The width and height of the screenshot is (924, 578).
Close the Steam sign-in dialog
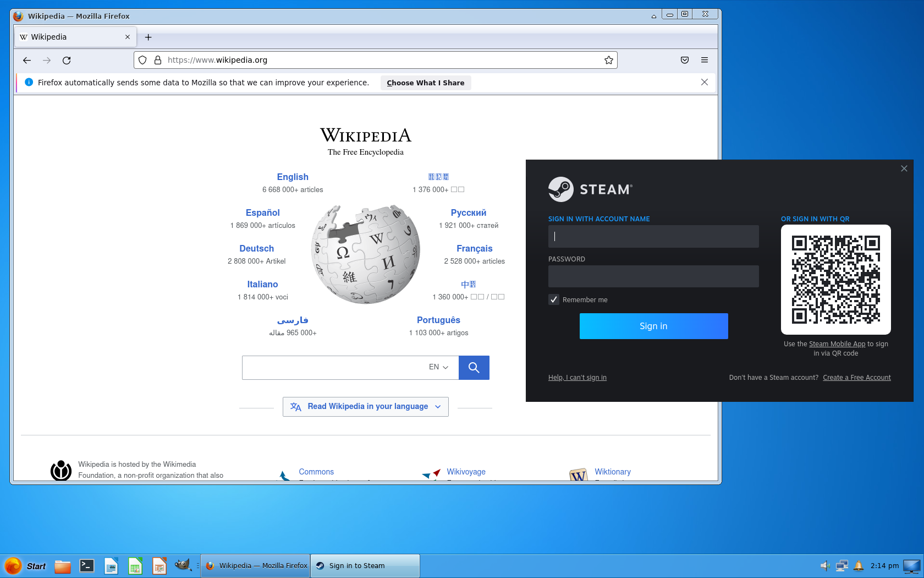pos(904,168)
